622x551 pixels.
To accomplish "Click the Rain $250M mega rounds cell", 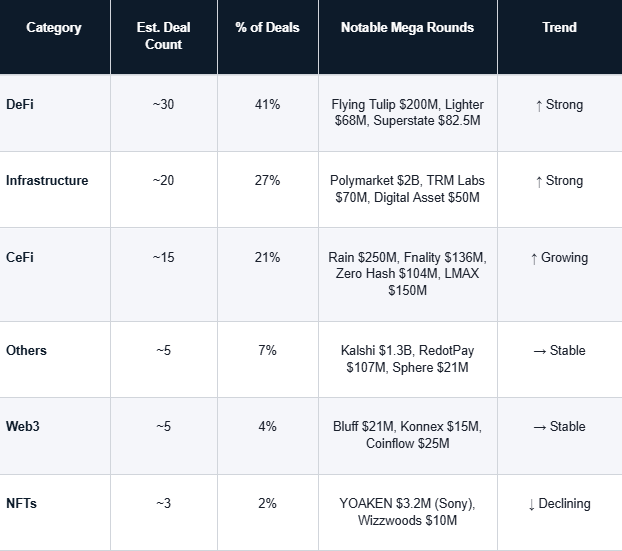I will pos(406,274).
